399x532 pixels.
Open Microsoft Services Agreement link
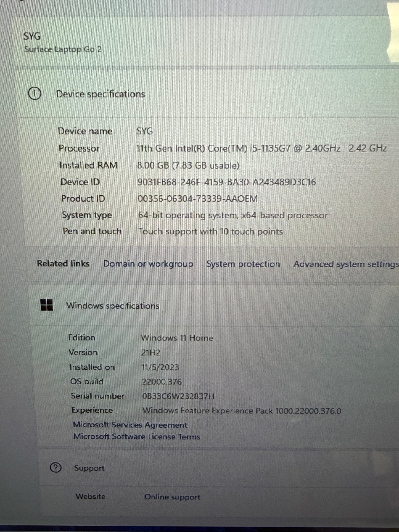pos(130,425)
